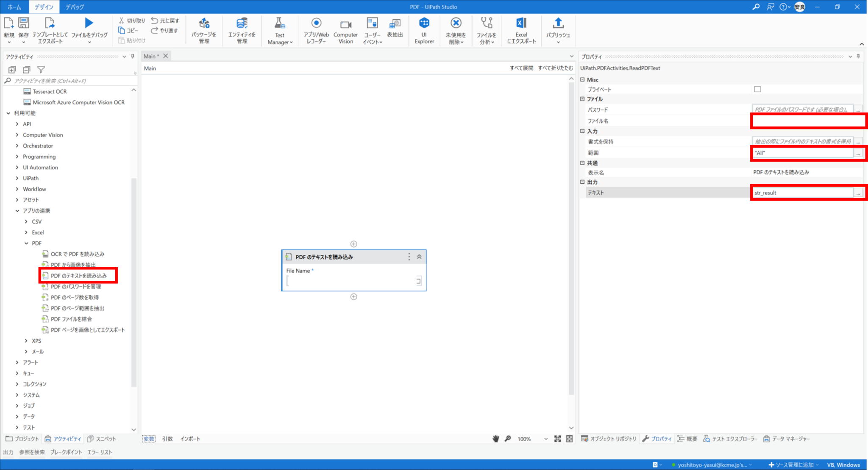
Task: Collapse the ファイル section in properties
Action: click(582, 99)
